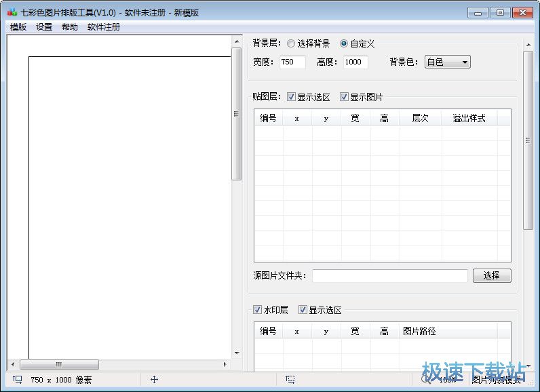Select the 选择背景 radio option

pos(291,43)
